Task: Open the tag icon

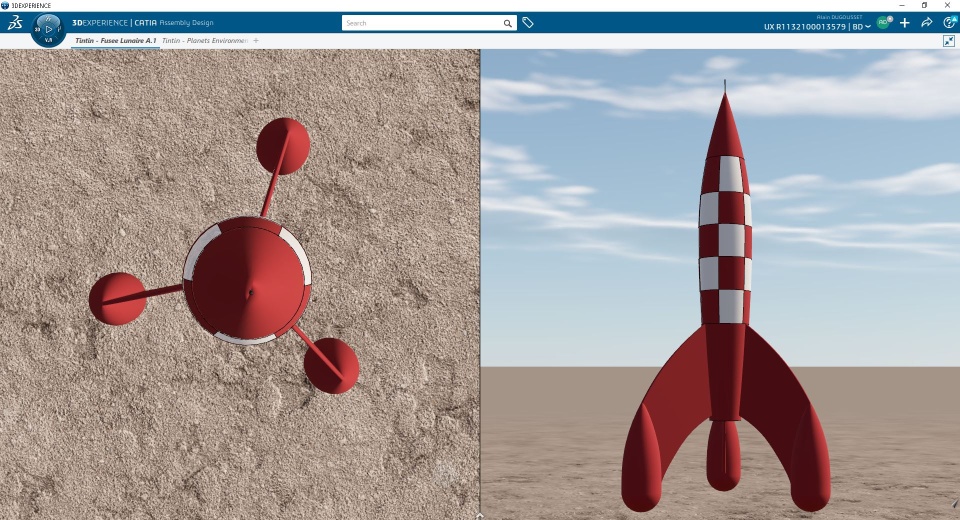Action: pyautogui.click(x=528, y=23)
